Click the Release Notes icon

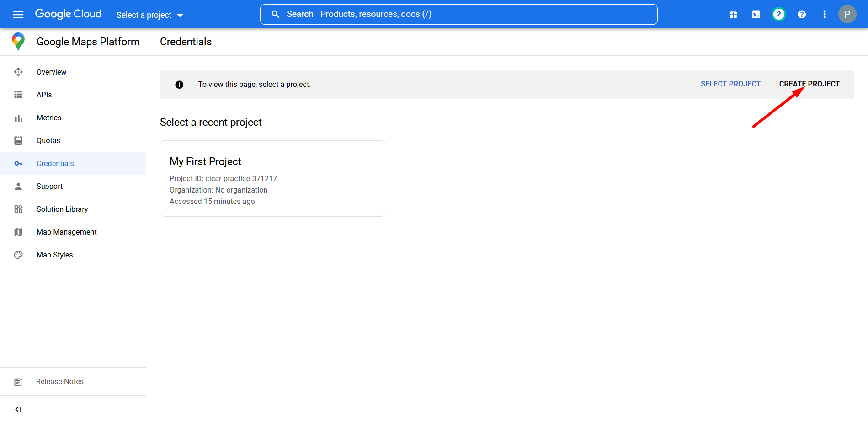coord(18,381)
